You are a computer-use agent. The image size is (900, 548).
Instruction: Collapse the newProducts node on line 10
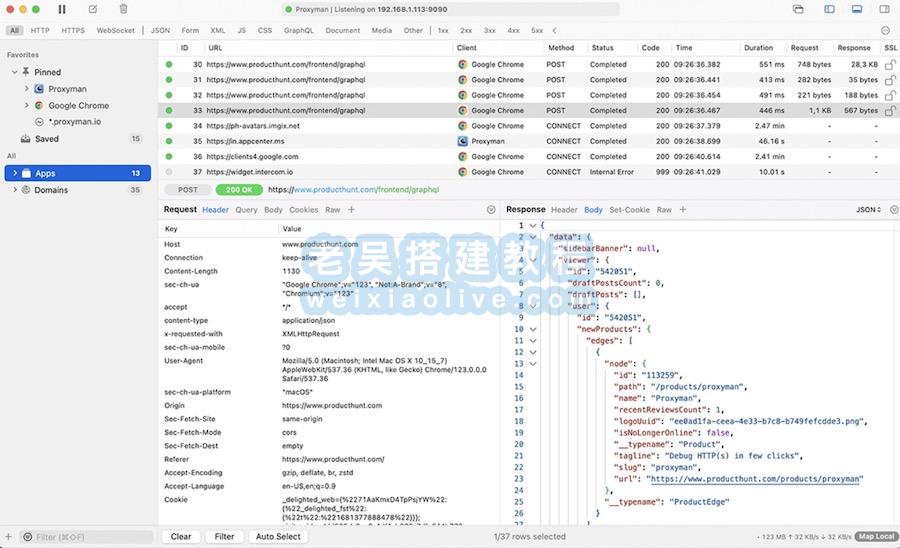[533, 329]
